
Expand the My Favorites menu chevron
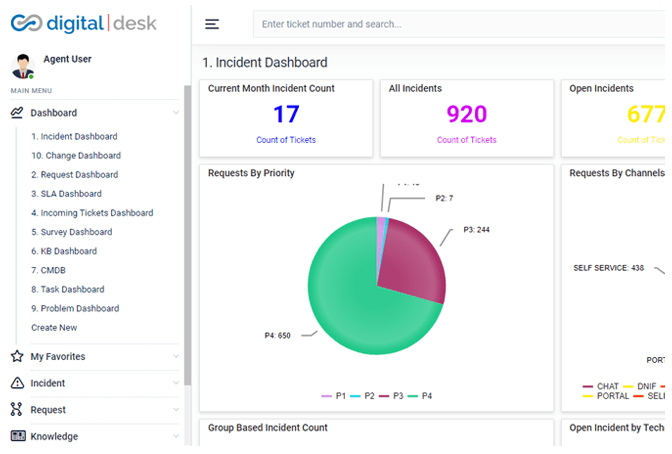(x=176, y=356)
